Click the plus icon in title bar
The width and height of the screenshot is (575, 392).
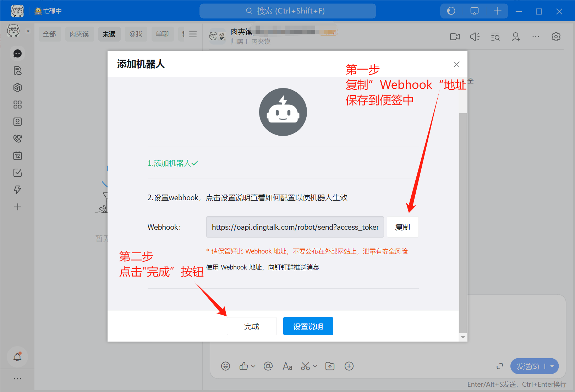498,11
